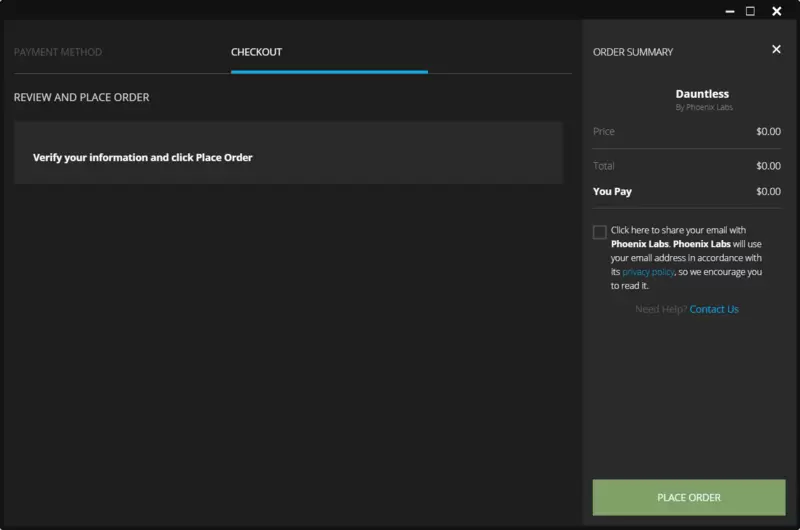
Task: Click the Total $0.00 value
Action: (768, 166)
